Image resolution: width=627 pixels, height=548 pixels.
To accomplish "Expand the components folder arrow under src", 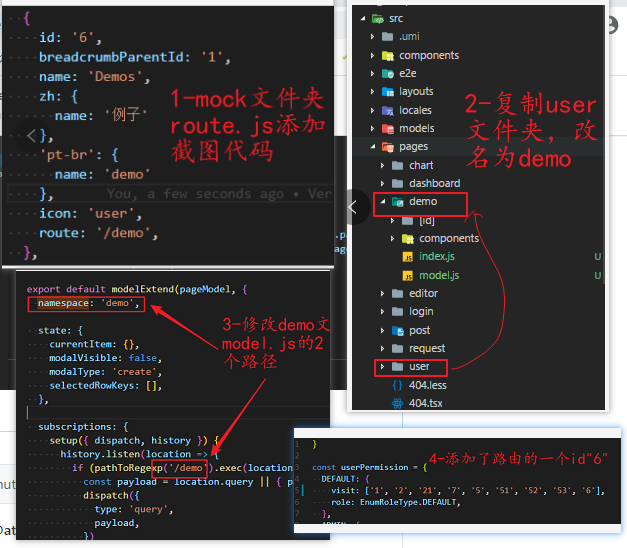I will (x=373, y=55).
